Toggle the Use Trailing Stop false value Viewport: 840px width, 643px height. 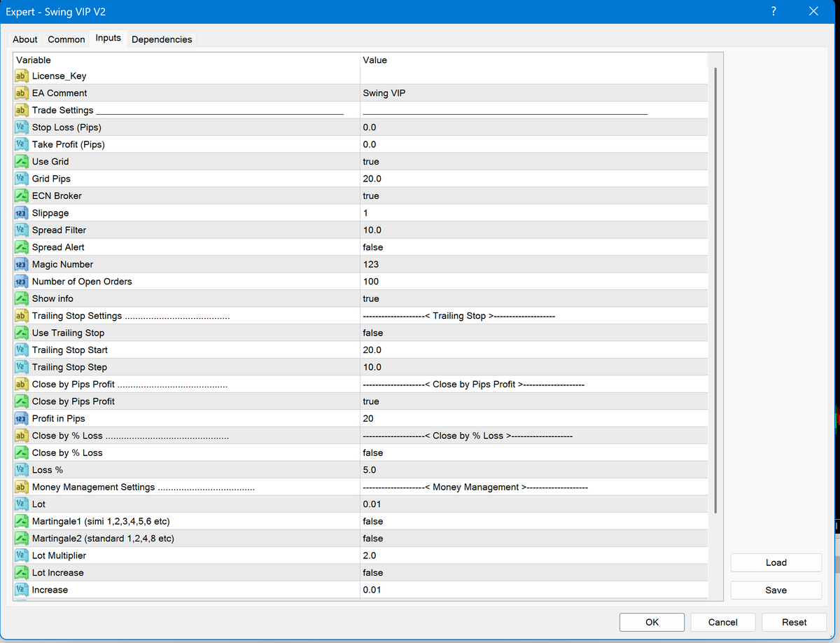372,333
